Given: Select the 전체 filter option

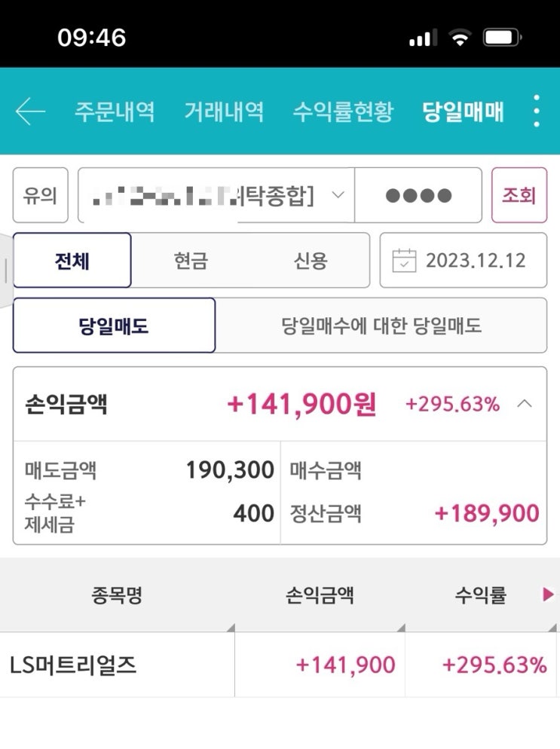Looking at the screenshot, I should click(x=72, y=260).
